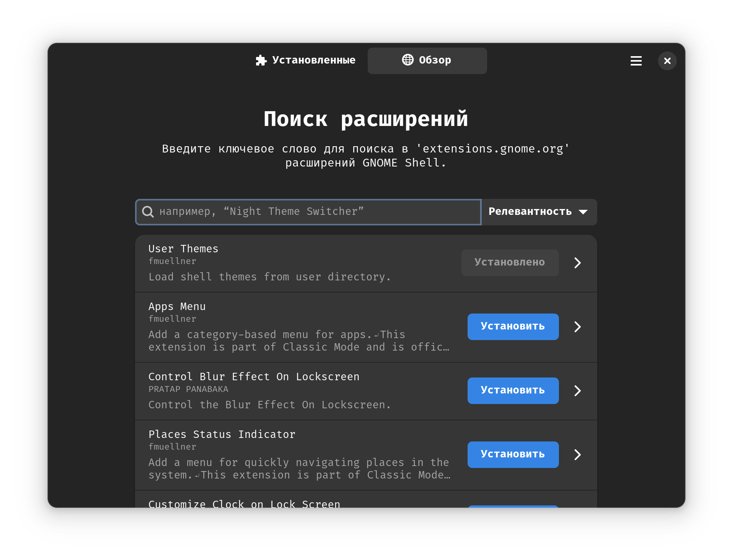
Task: Select the Apps Menu title text
Action: coord(177,307)
